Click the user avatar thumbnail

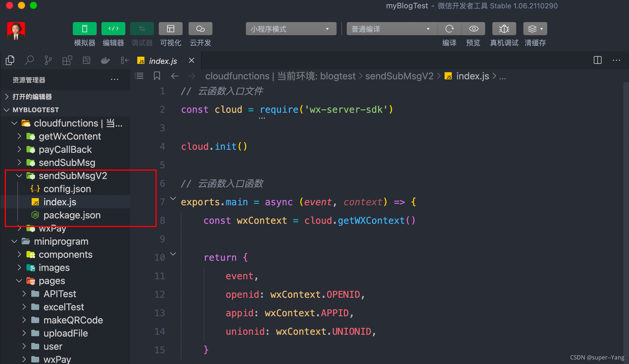(x=16, y=31)
